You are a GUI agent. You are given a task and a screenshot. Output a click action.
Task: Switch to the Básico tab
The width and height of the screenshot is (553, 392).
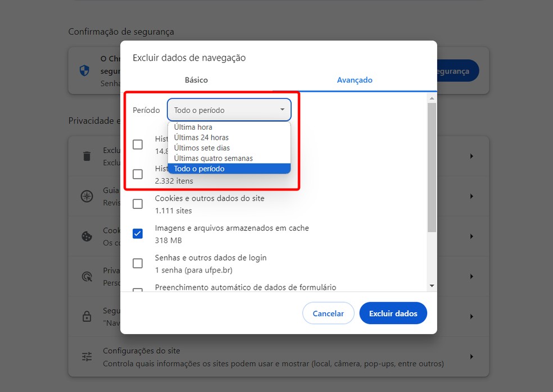[x=196, y=80]
